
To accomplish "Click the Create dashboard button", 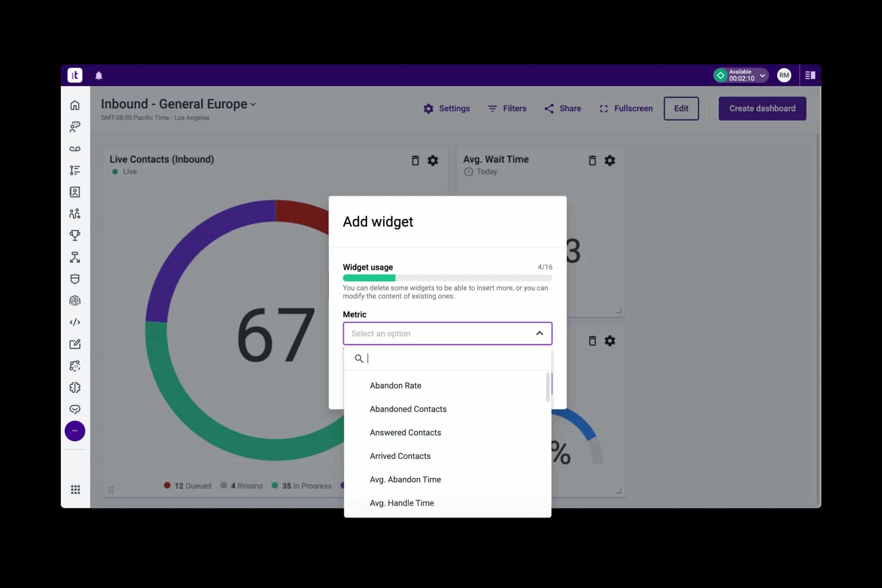I will (x=762, y=108).
